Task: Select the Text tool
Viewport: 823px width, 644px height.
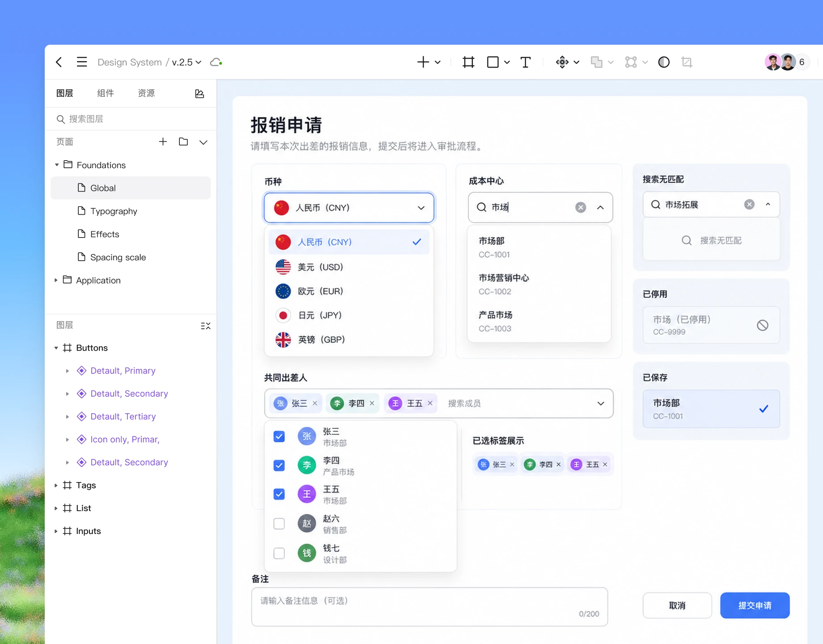Action: click(526, 62)
